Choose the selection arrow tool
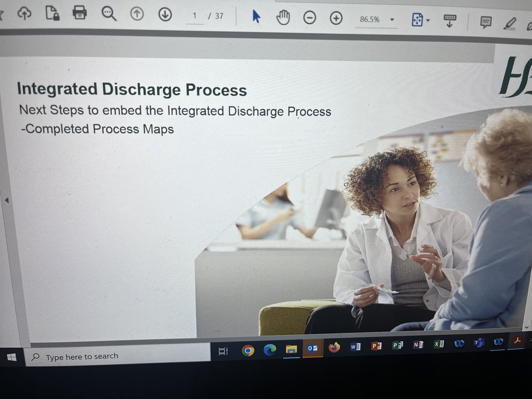 (256, 17)
